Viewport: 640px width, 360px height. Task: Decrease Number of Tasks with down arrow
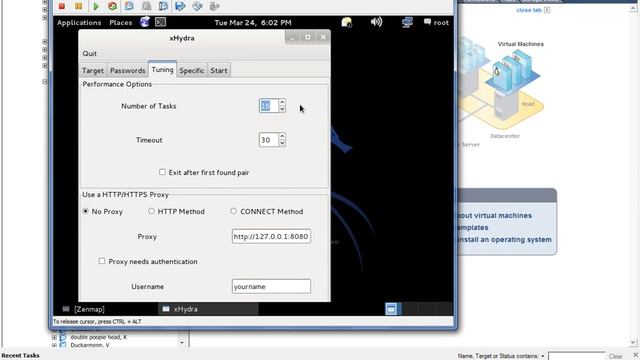(x=282, y=109)
